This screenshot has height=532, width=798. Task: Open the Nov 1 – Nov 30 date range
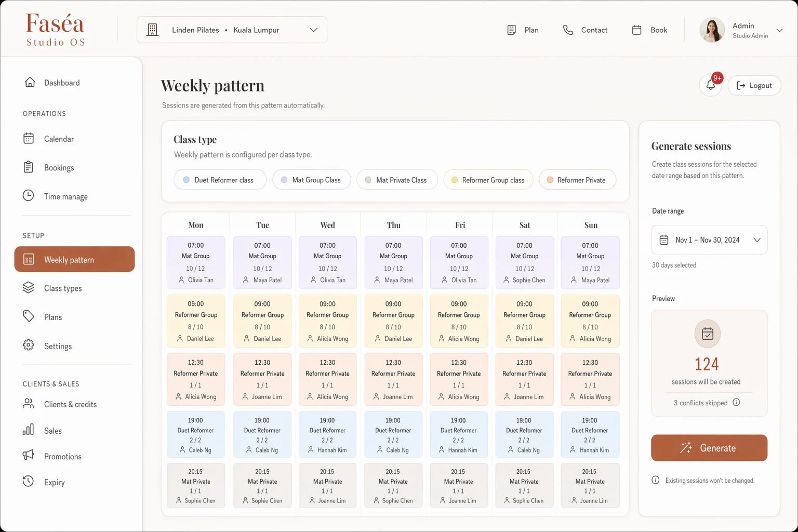(x=709, y=240)
